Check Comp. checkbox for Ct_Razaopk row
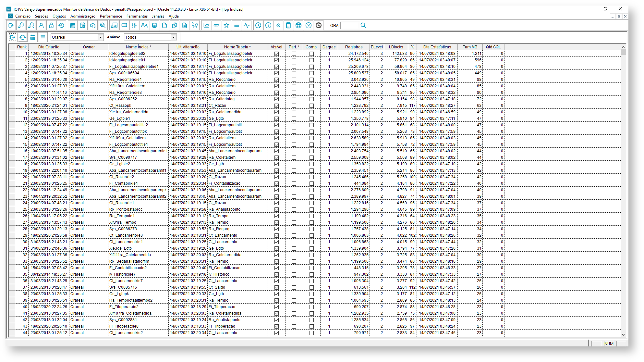 tap(311, 106)
